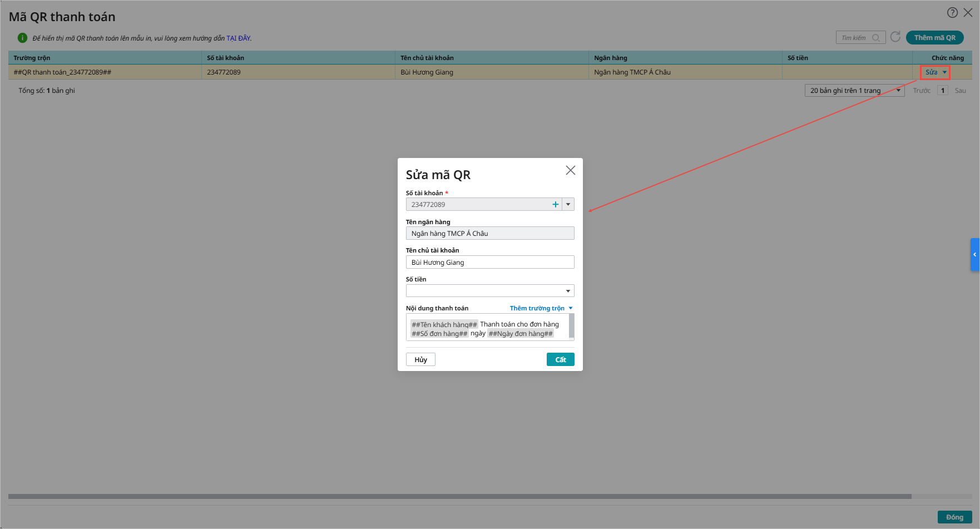Open the TẠI ĐÂY guide link
This screenshot has height=529, width=980.
tap(239, 38)
